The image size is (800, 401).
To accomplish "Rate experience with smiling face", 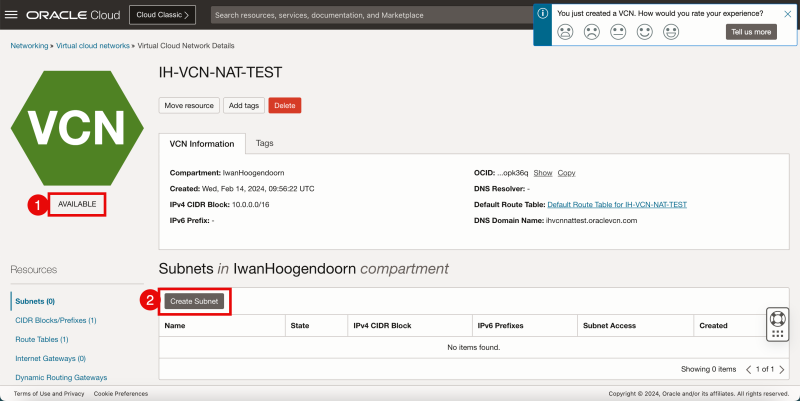I will coord(644,32).
